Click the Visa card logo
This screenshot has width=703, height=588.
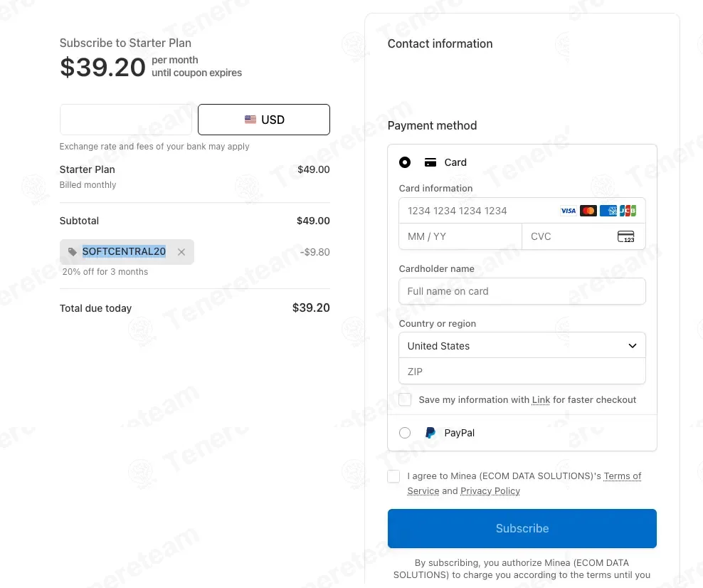[568, 211]
